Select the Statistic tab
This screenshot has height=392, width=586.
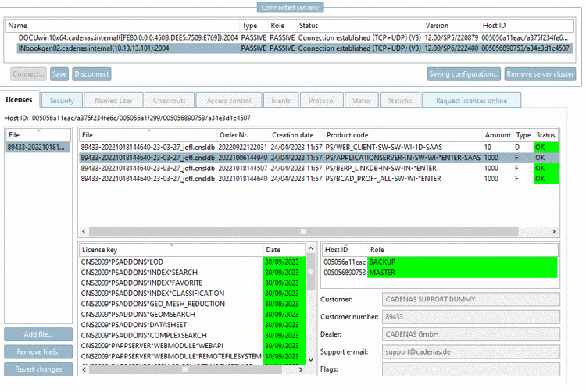pyautogui.click(x=400, y=101)
